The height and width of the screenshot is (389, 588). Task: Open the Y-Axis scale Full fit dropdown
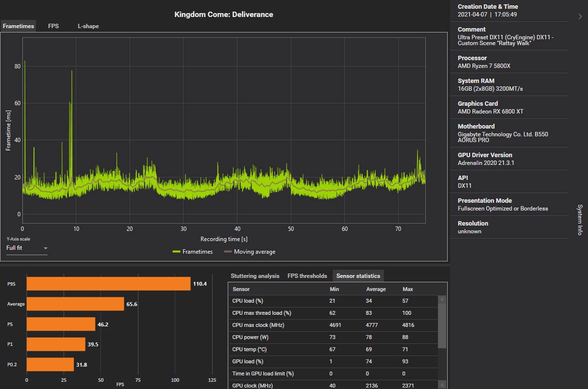[27, 248]
